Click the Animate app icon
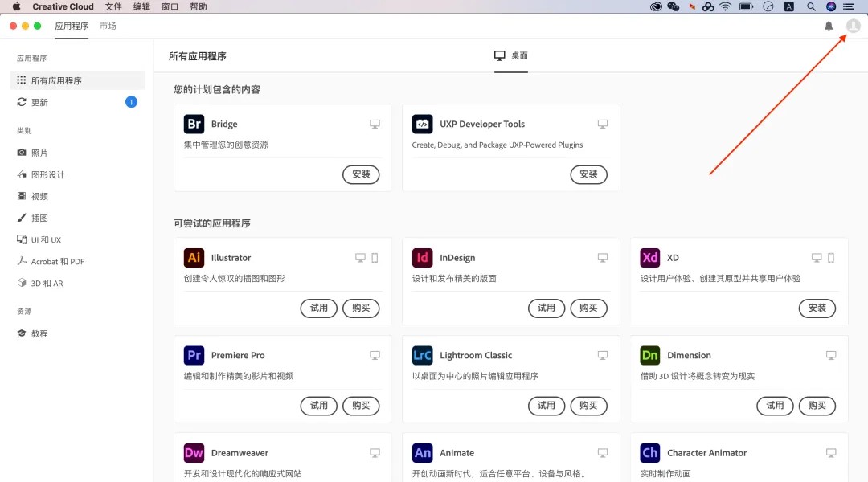 point(423,453)
